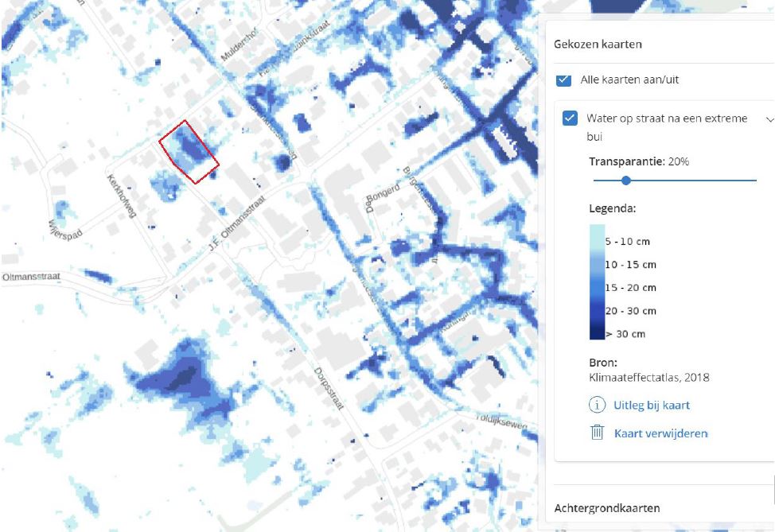
Task: Click the Kerkhofweg street label on map
Action: pyautogui.click(x=118, y=192)
